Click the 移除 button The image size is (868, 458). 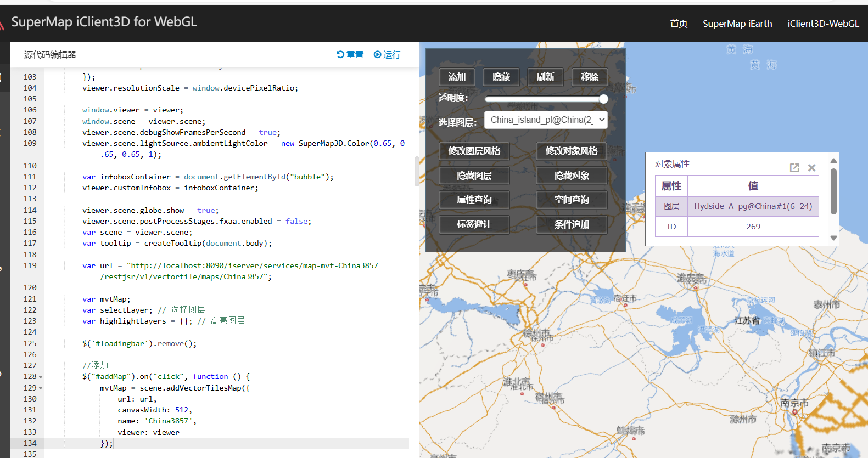click(x=590, y=77)
